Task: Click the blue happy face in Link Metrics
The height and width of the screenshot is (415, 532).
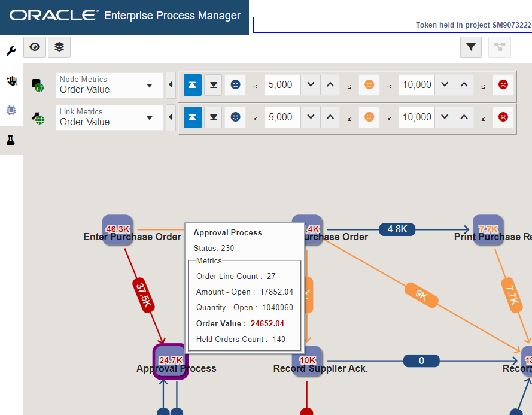Action: coord(235,117)
